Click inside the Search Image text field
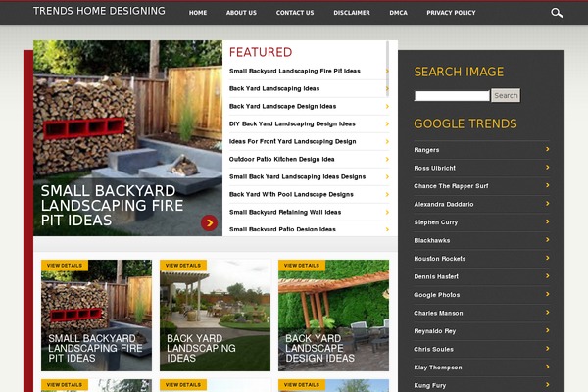 point(452,96)
